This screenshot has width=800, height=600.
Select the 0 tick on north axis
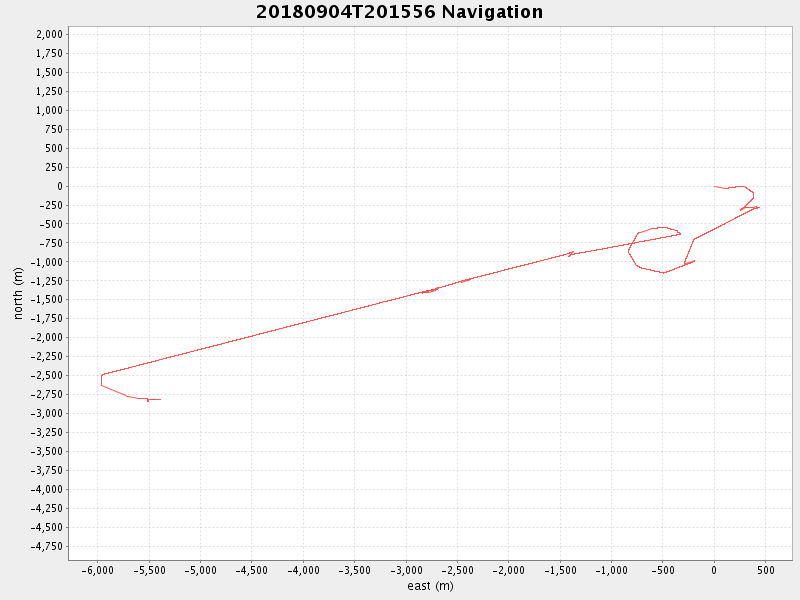pyautogui.click(x=59, y=186)
